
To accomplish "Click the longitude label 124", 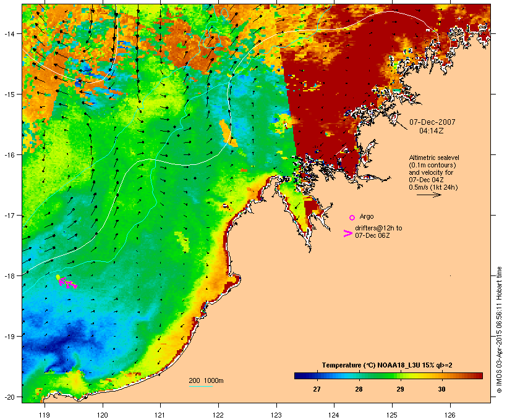I will (x=334, y=415).
